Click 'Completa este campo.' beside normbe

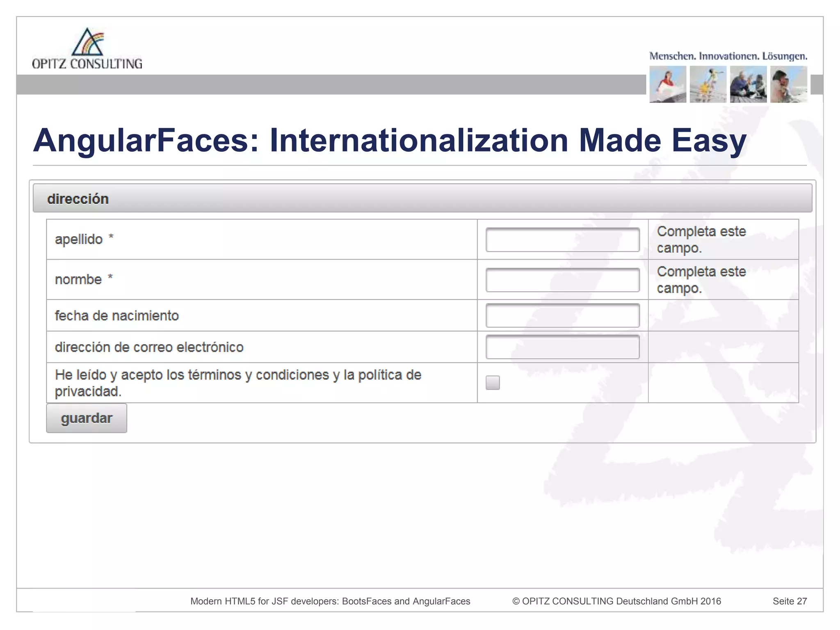[701, 280]
